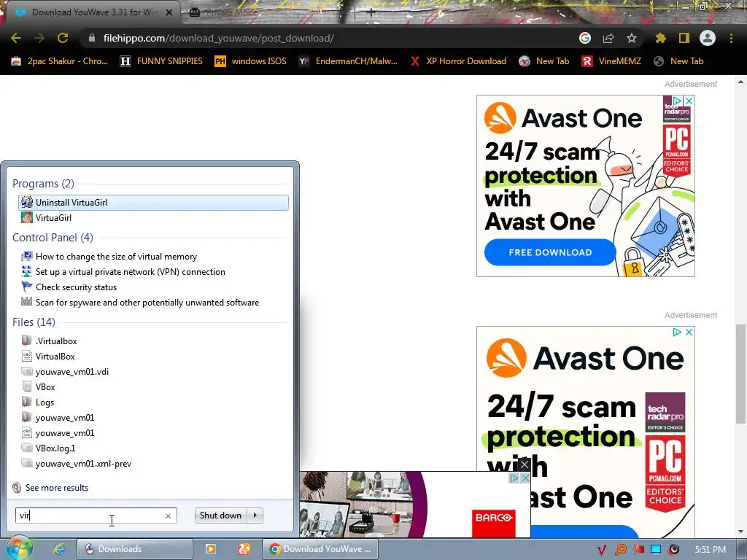Open Logs folder result
This screenshot has width=747, height=560.
pyautogui.click(x=153, y=402)
